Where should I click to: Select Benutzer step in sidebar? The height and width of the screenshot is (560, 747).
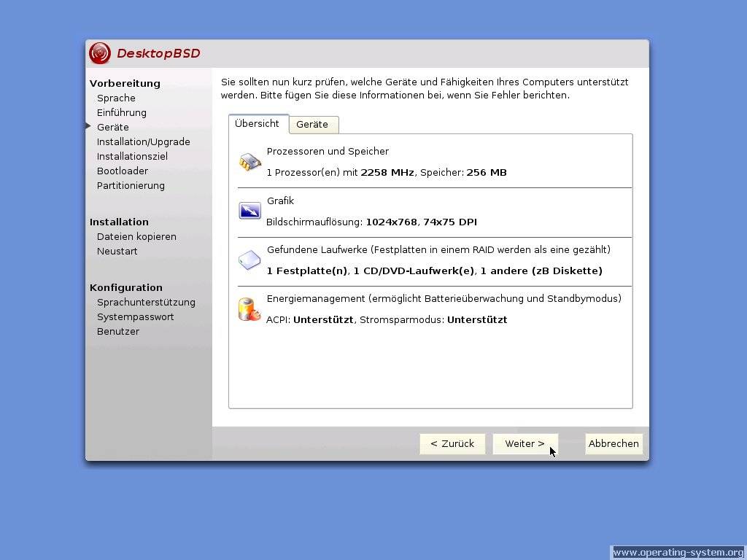[118, 332]
